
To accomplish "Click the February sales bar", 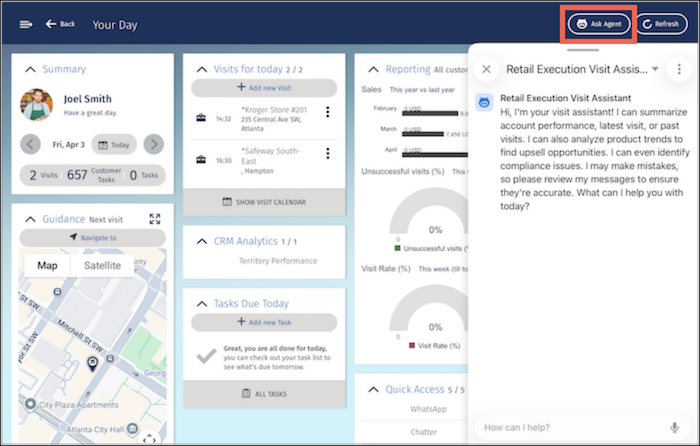I will click(x=430, y=113).
